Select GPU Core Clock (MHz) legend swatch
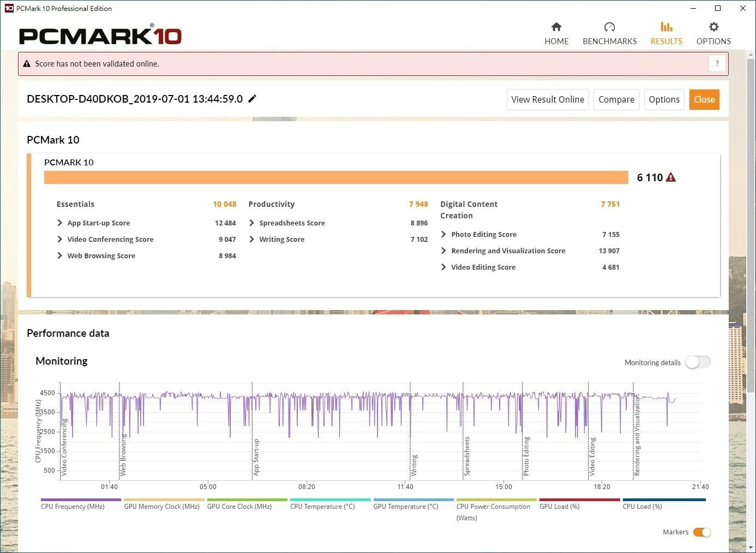 [247, 500]
